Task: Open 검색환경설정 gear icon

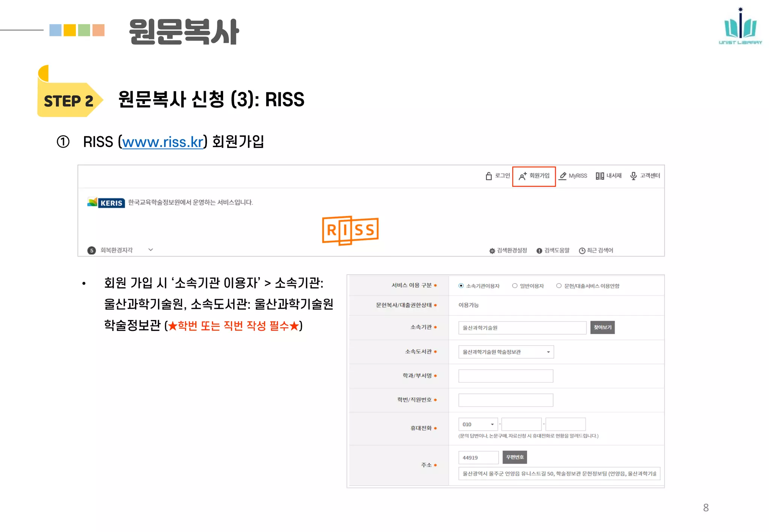Action: [492, 251]
